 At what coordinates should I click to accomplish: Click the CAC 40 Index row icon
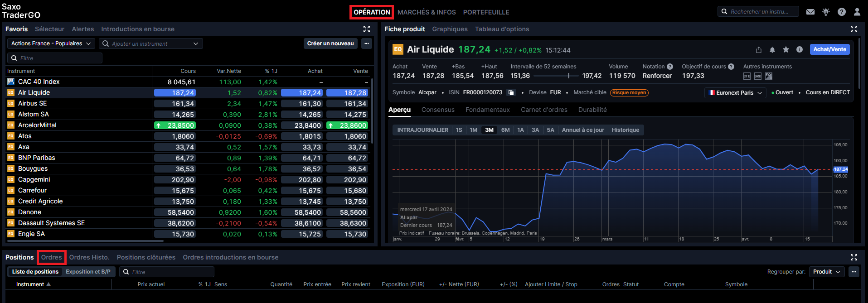tap(11, 82)
